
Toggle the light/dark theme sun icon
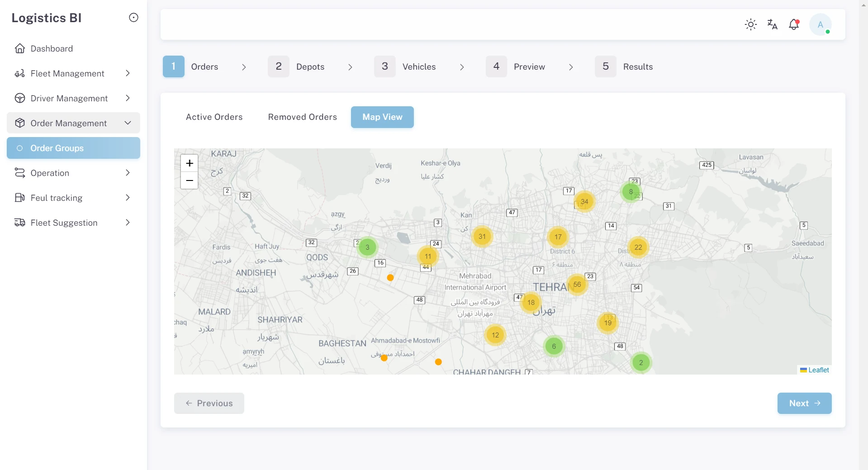click(751, 24)
